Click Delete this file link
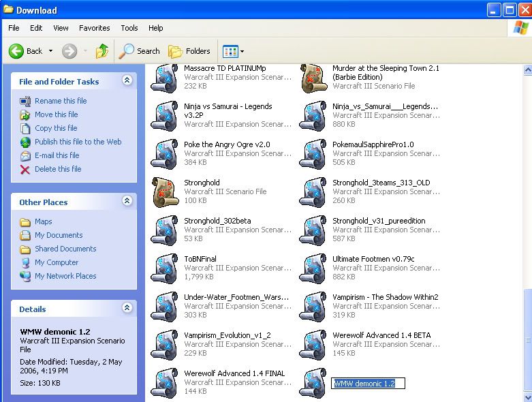 tap(58, 168)
